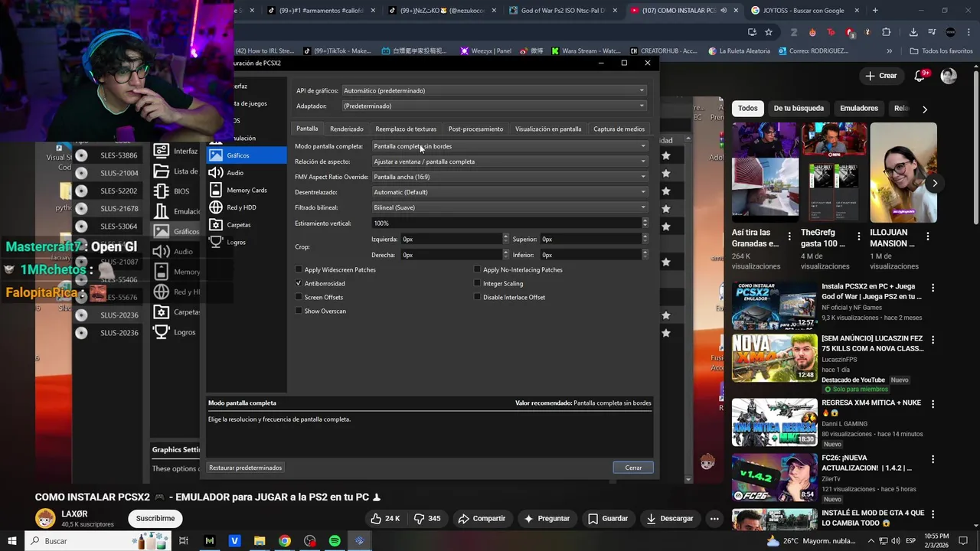Open a new Chrome tab

(x=875, y=11)
